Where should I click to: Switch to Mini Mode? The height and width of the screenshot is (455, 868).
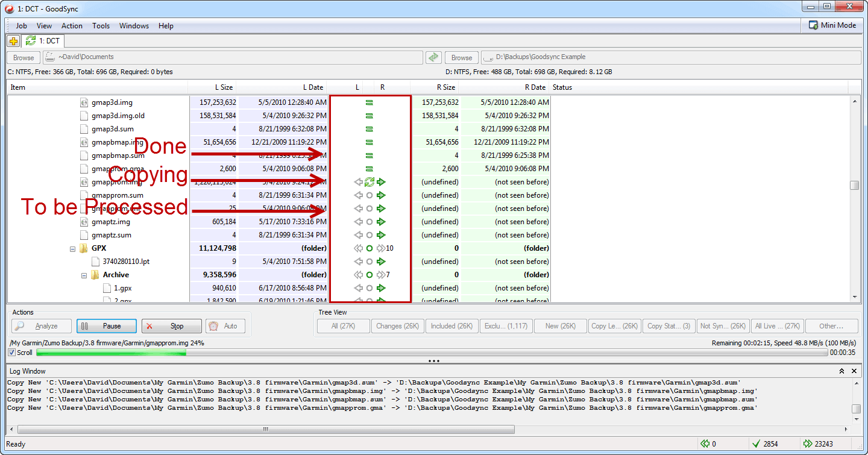(834, 25)
